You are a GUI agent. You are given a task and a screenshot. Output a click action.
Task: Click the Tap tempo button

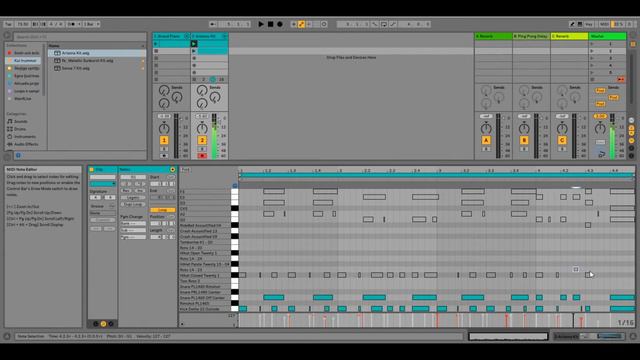point(8,24)
